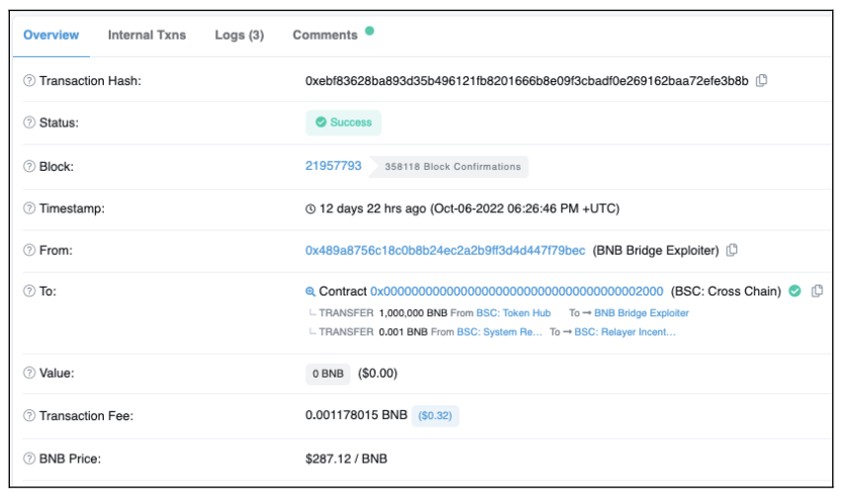Open the Internal Txns tab
The image size is (850, 504).
click(x=147, y=36)
